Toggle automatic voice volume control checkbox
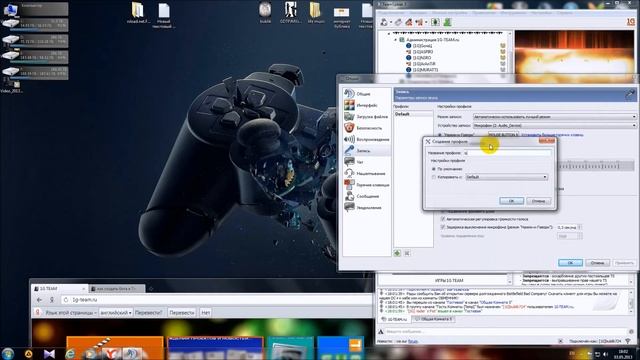The height and width of the screenshot is (360, 640). [x=443, y=219]
